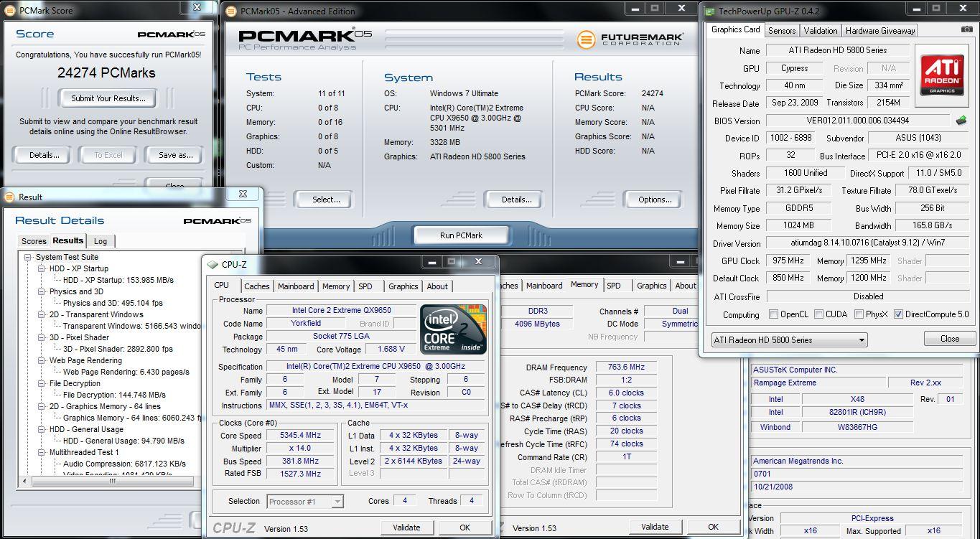Click the horizontal scrollbar thumb in Result Details

tap(112, 481)
